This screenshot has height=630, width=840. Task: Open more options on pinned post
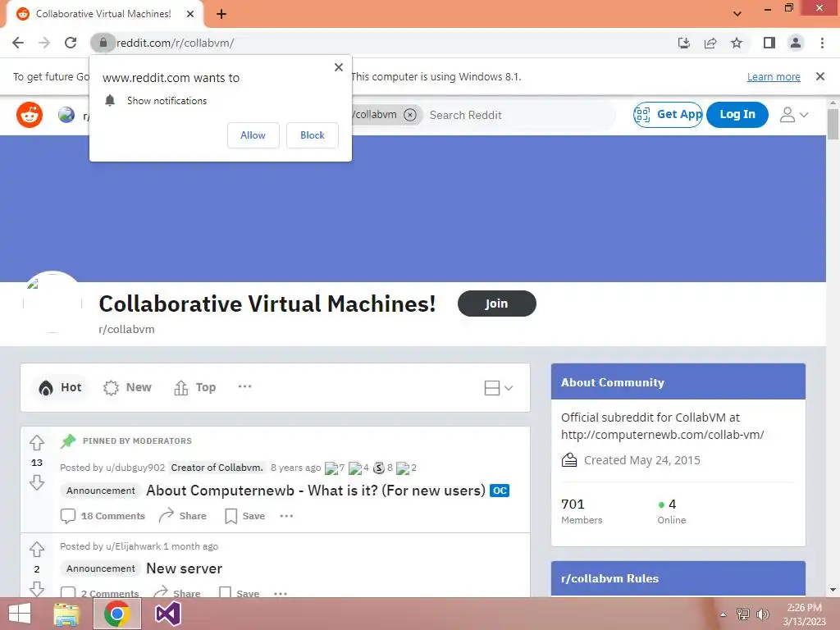[x=286, y=516]
